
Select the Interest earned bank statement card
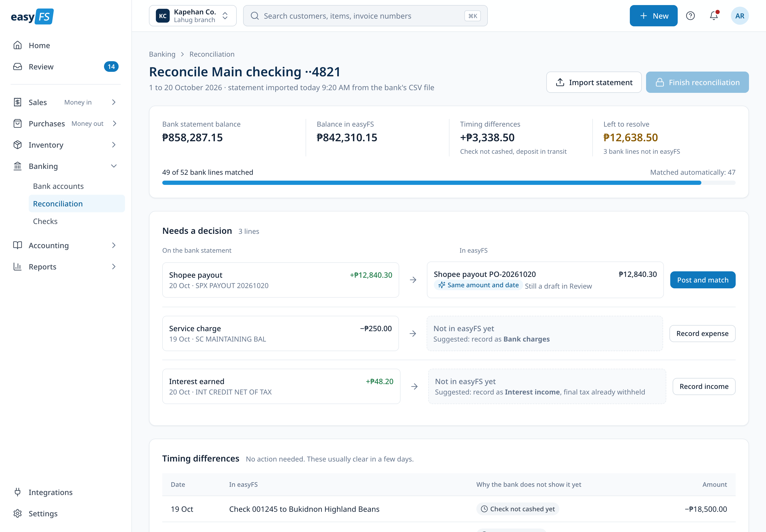pos(281,386)
